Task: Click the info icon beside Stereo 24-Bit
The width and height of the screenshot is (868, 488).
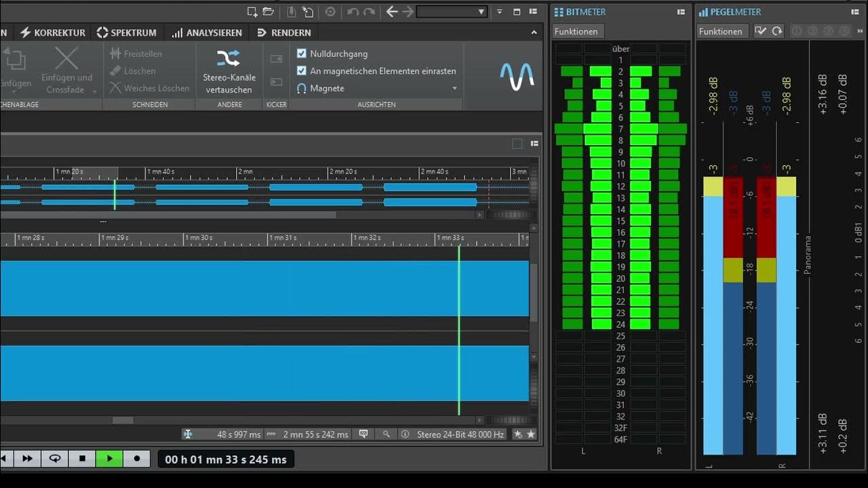Action: (405, 434)
